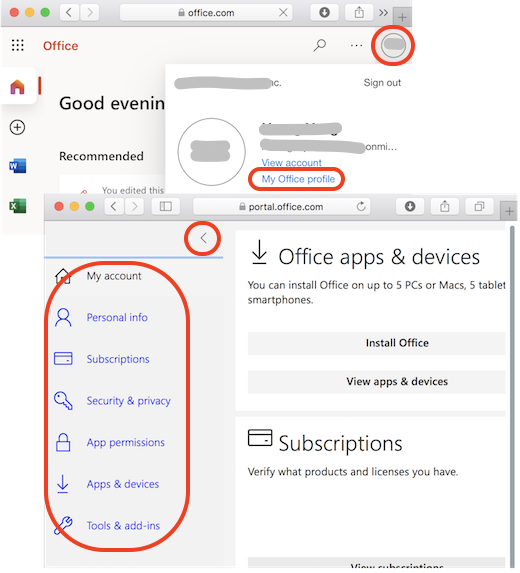Click the Share icon in the office.com window
This screenshot has height=573, width=520.
(x=359, y=13)
